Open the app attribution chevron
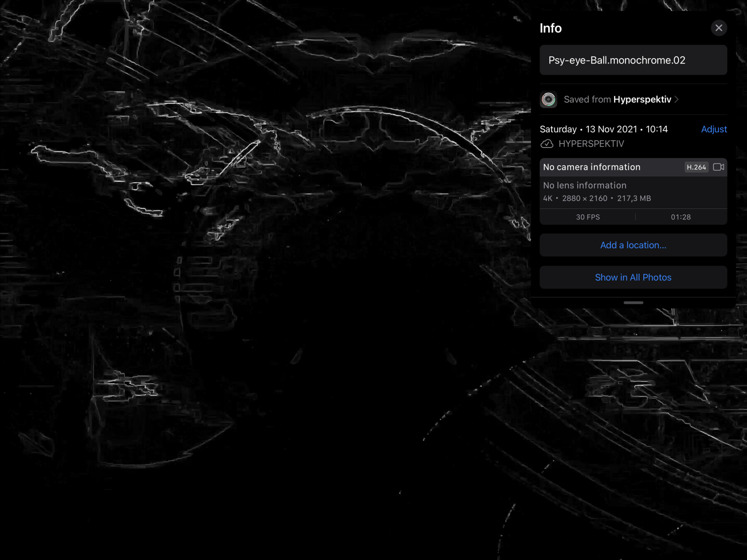Viewport: 747px width, 560px height. coord(677,99)
